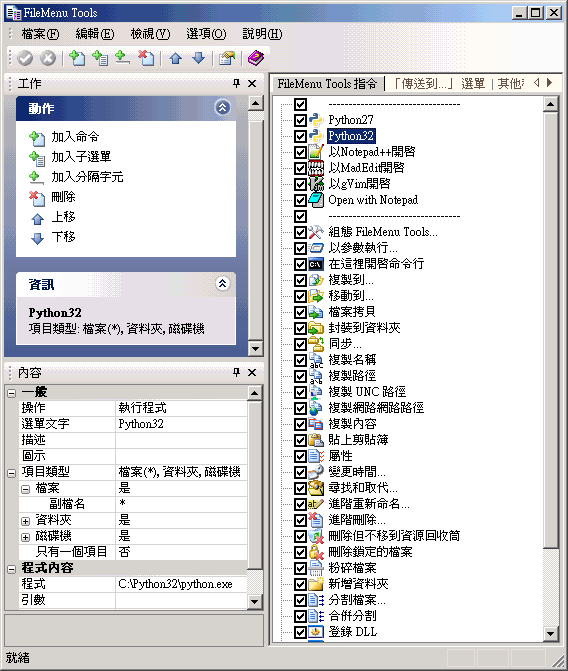Click the 新增資料夾 folder icon

pos(316,584)
